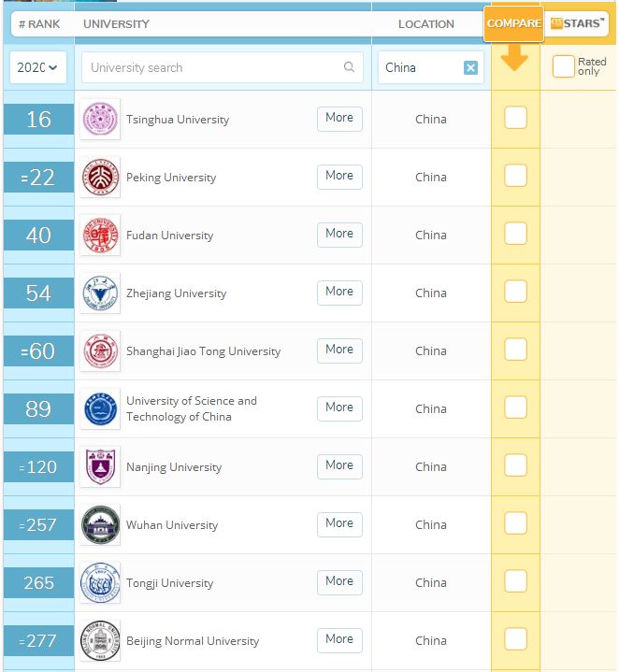Click the Wuhan University logo

100,524
